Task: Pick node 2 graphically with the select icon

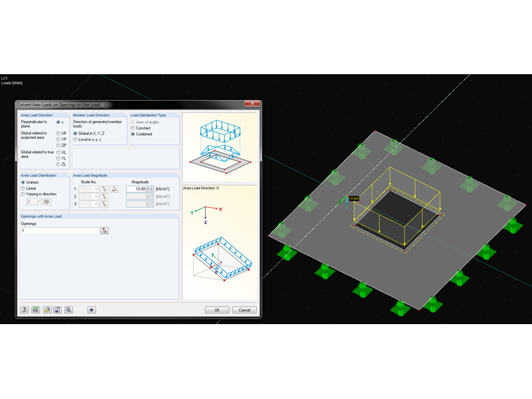Action: [x=104, y=197]
